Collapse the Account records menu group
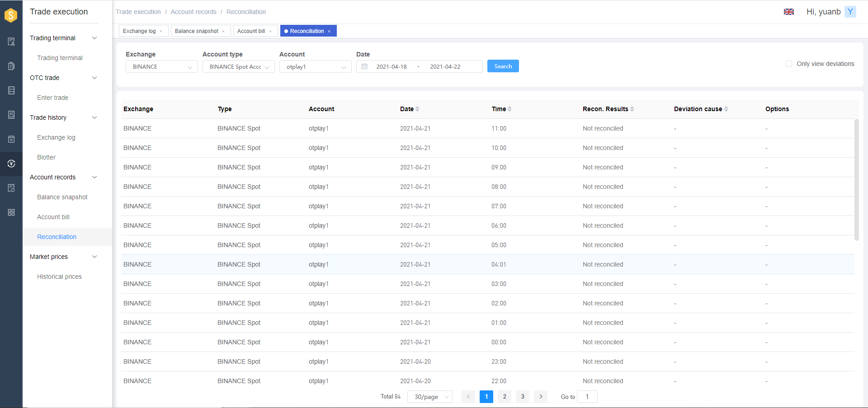Image resolution: width=868 pixels, height=408 pixels. 94,177
